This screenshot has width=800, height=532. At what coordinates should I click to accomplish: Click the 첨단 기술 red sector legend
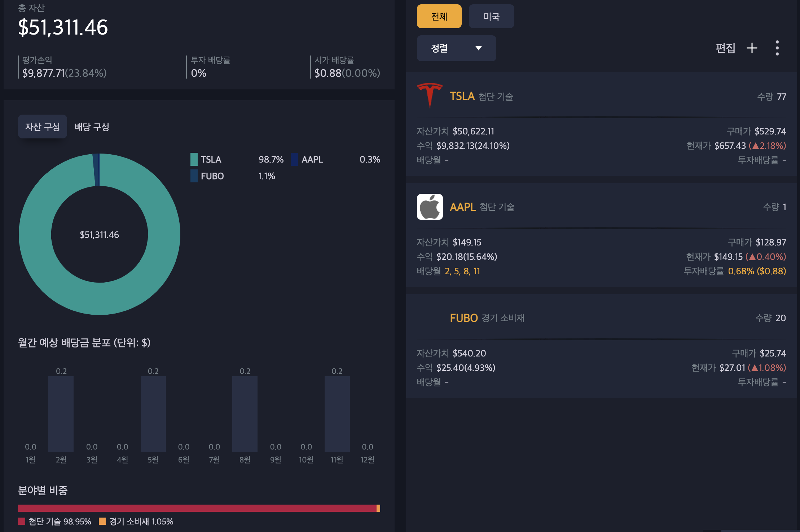click(x=22, y=521)
